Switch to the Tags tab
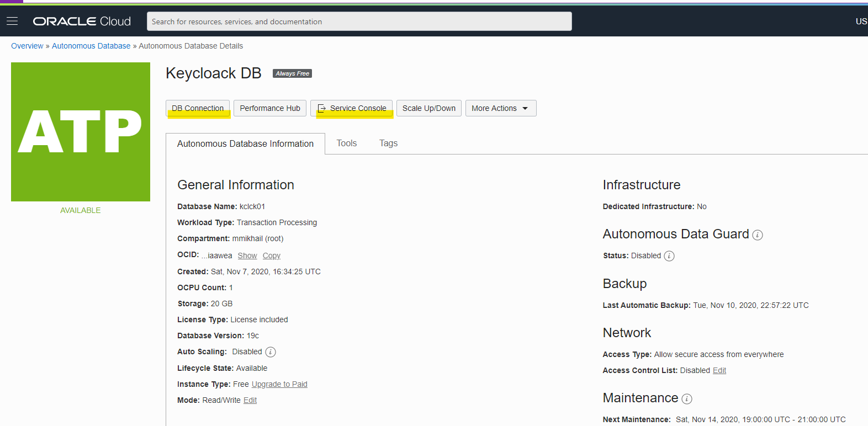Screen dimensions: 868x426 [388, 143]
